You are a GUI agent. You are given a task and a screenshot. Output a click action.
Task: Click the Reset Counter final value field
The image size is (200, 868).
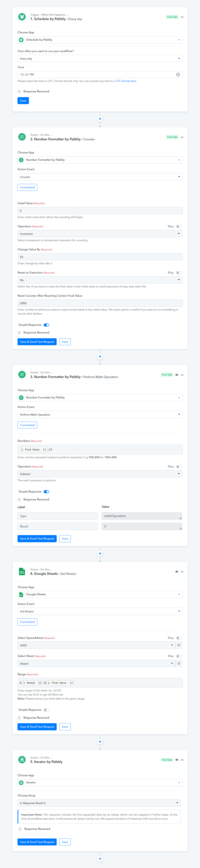point(100,303)
